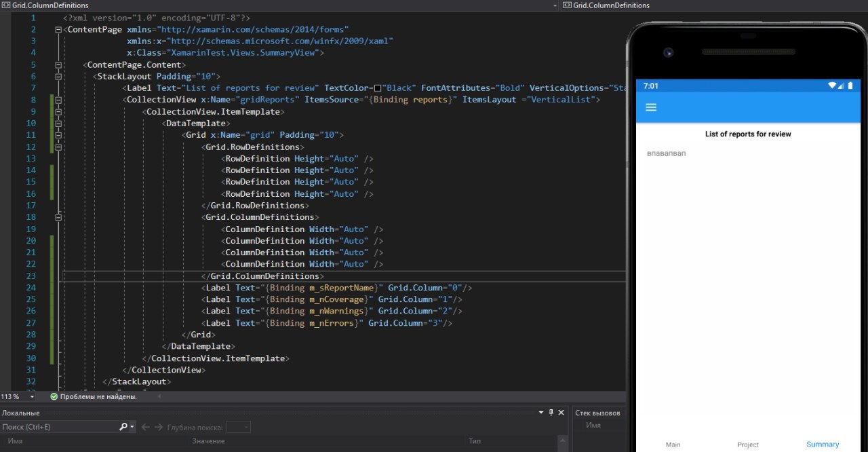
Task: Select the Summary tab in phone app
Action: 823,445
